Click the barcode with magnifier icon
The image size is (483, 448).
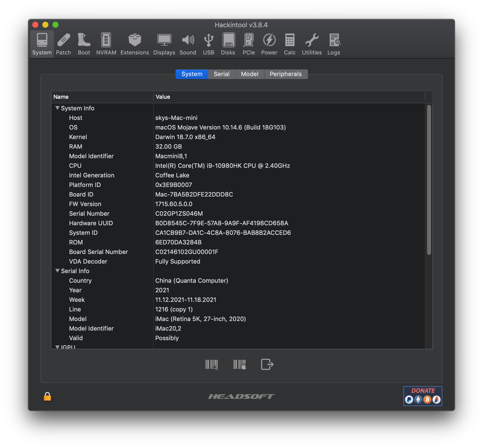click(211, 364)
